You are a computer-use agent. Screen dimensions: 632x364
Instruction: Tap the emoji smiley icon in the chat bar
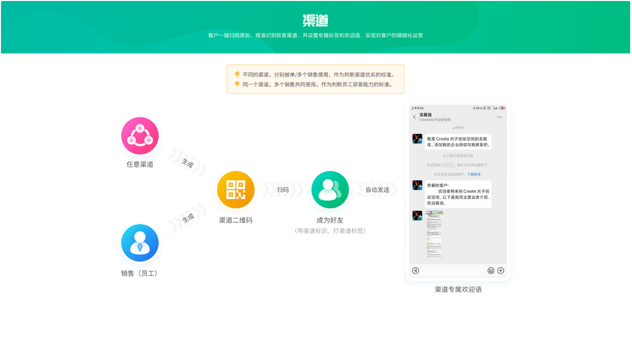click(491, 270)
